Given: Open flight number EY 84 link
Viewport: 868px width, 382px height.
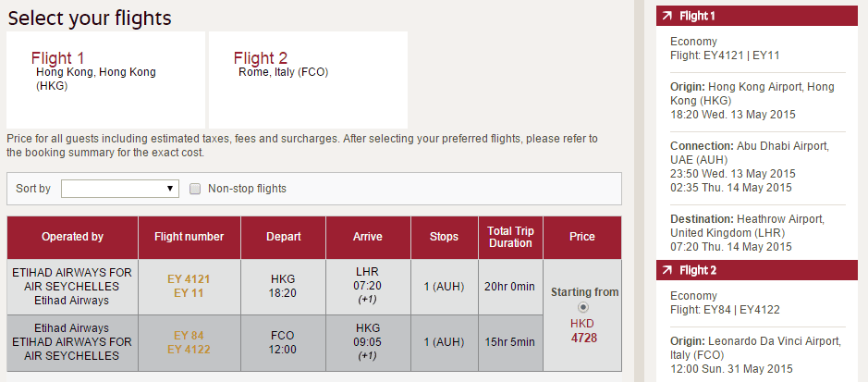Looking at the screenshot, I should point(189,334).
